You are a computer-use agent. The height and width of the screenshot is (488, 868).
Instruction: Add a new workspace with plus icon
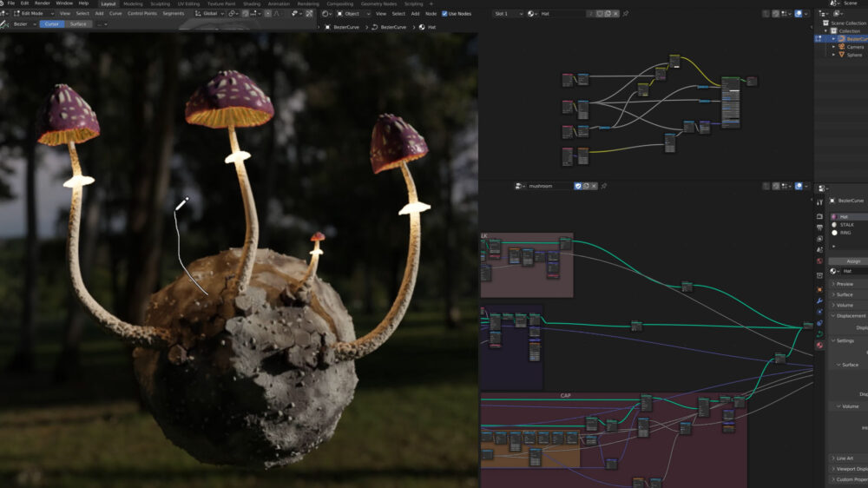[431, 3]
